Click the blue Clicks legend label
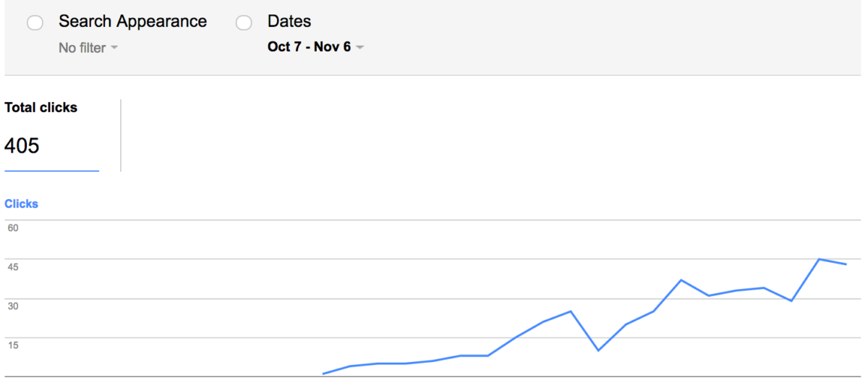 pyautogui.click(x=21, y=204)
